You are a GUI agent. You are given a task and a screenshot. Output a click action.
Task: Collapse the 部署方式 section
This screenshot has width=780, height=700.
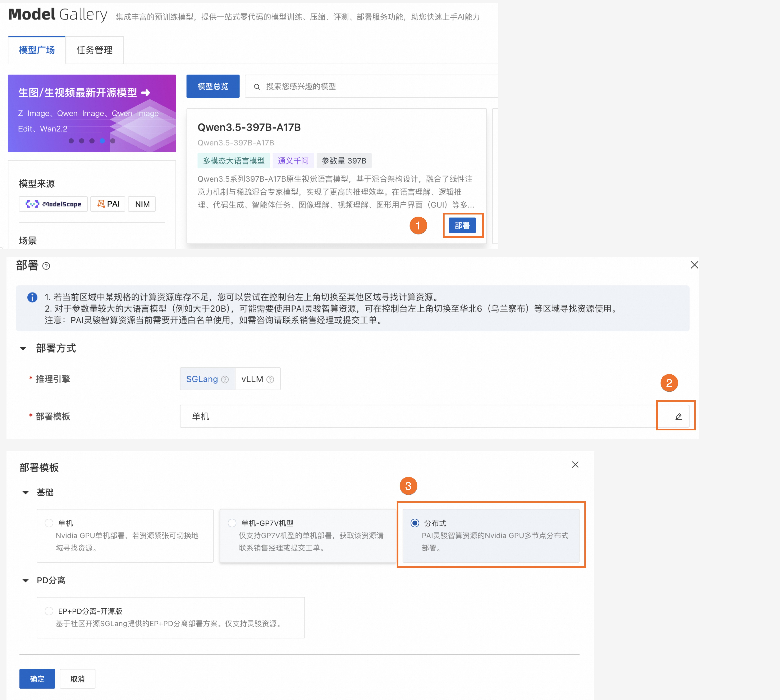[23, 348]
